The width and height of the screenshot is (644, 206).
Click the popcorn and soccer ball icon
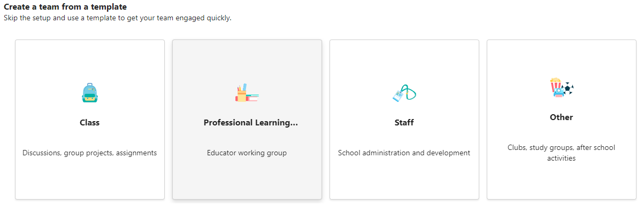561,88
